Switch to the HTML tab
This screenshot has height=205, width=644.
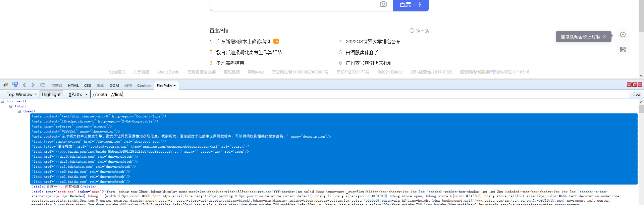73,86
